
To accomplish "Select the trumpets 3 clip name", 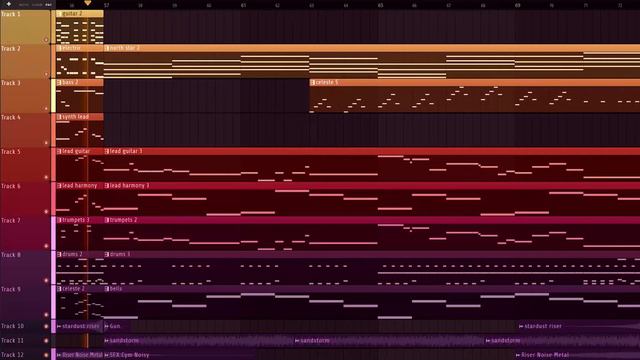I will click(76, 220).
